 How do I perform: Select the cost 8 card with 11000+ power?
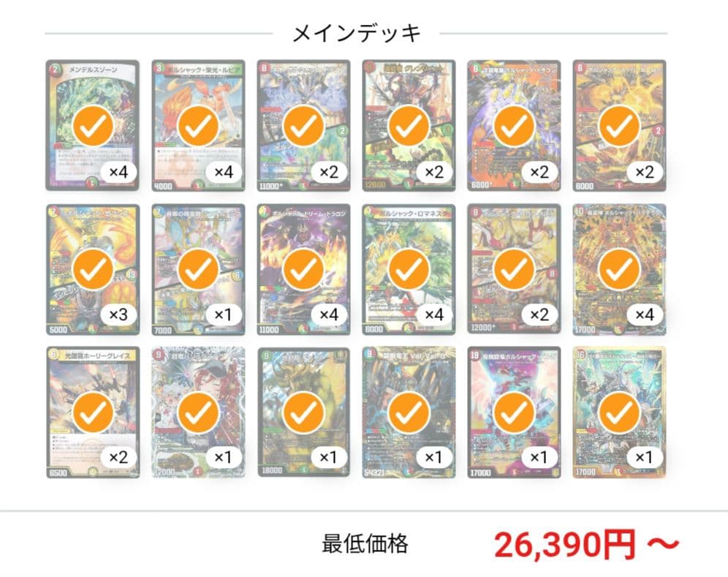tap(303, 126)
